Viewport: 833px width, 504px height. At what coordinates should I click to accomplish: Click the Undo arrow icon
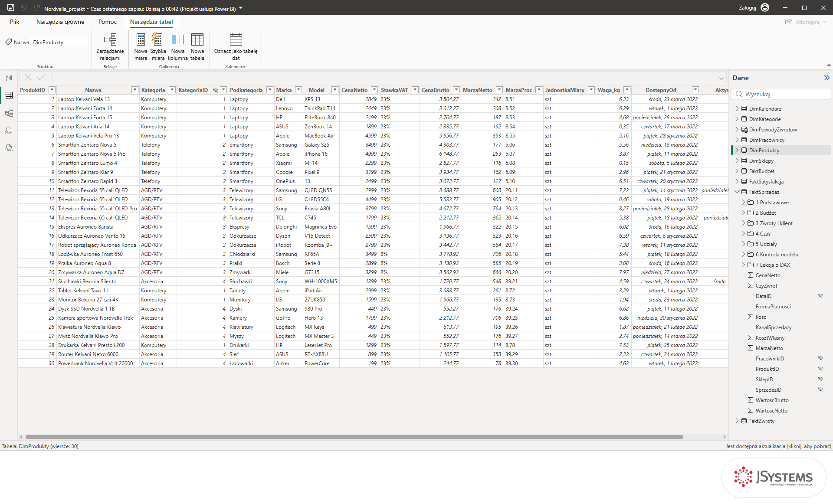pyautogui.click(x=23, y=8)
